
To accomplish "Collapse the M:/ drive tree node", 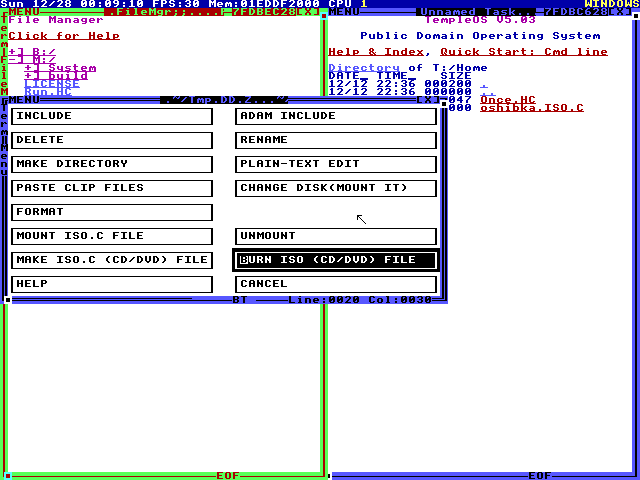I will (x=32, y=60).
